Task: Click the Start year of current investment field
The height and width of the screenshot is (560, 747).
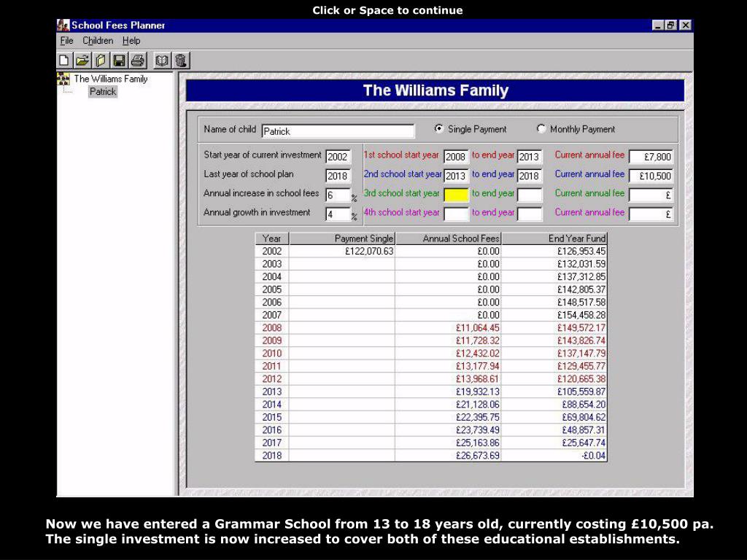Action: (x=338, y=157)
